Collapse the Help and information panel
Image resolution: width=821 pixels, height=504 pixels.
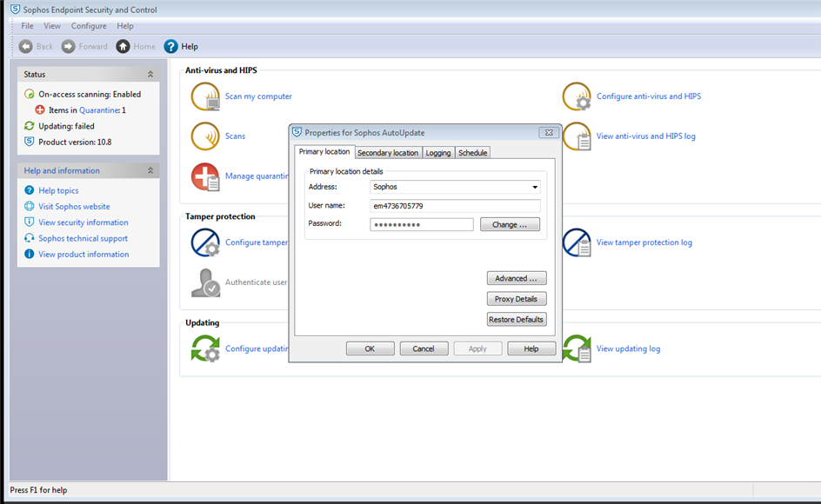(x=150, y=170)
